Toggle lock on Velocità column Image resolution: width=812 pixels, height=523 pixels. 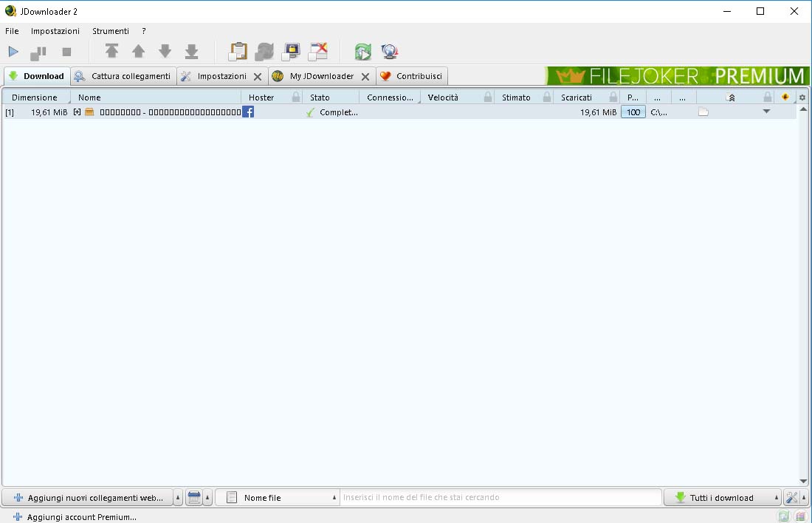pos(488,97)
